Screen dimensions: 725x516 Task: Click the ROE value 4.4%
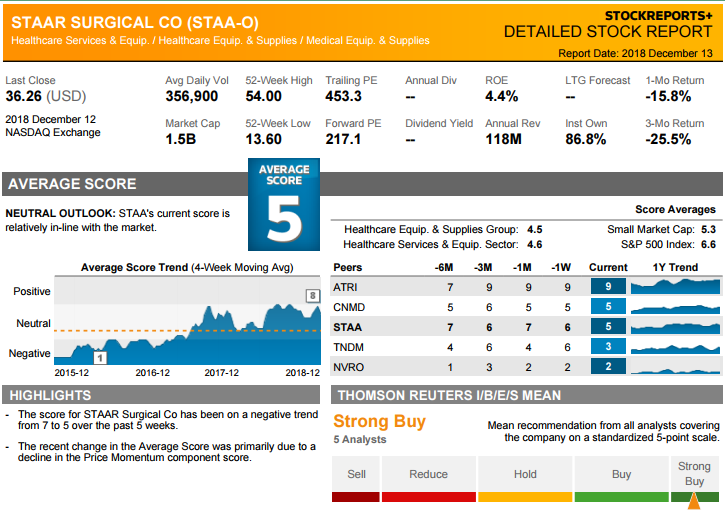pos(501,96)
